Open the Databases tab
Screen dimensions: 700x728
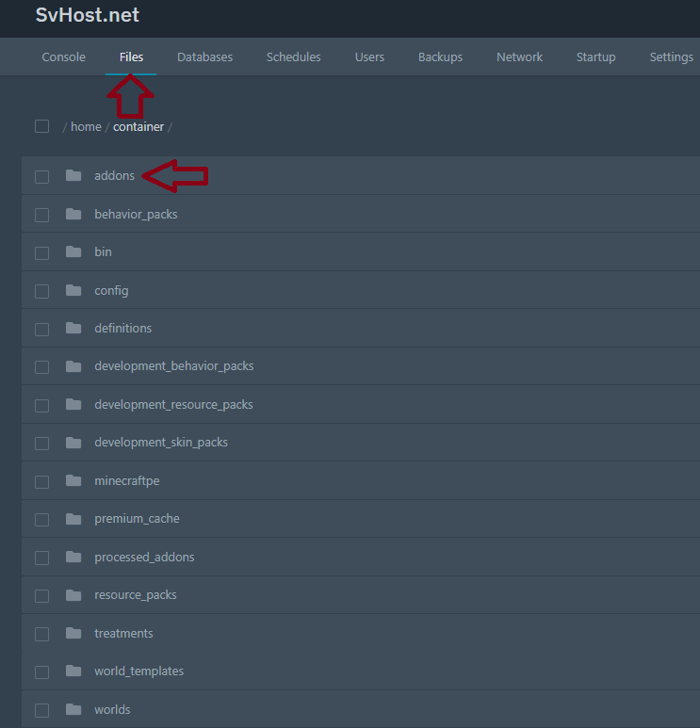tap(204, 57)
